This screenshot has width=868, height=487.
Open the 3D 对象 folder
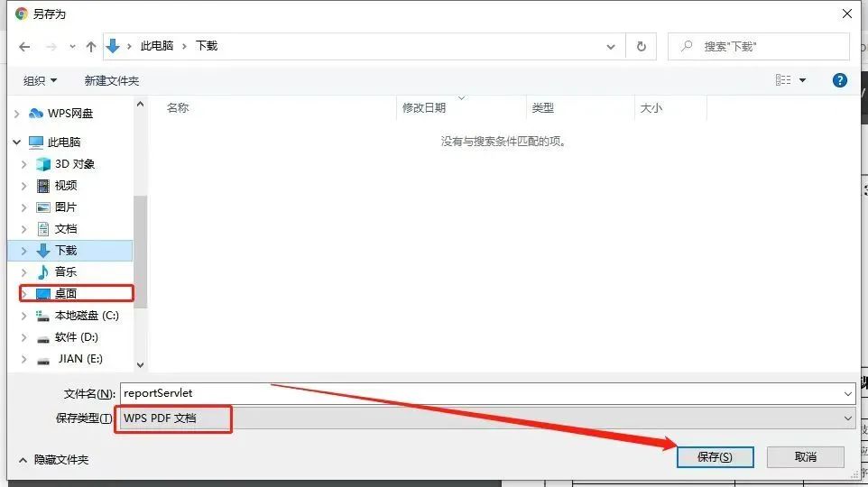74,164
